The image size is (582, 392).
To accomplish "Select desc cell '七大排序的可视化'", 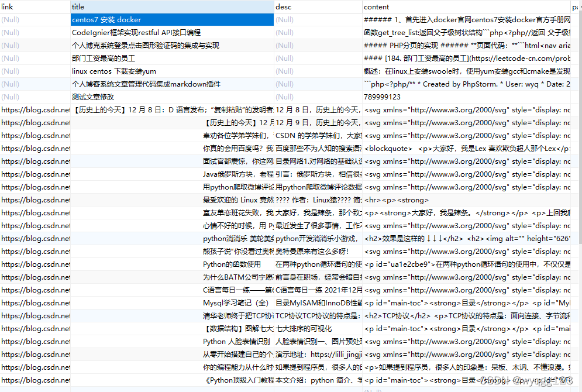I will click(318, 329).
